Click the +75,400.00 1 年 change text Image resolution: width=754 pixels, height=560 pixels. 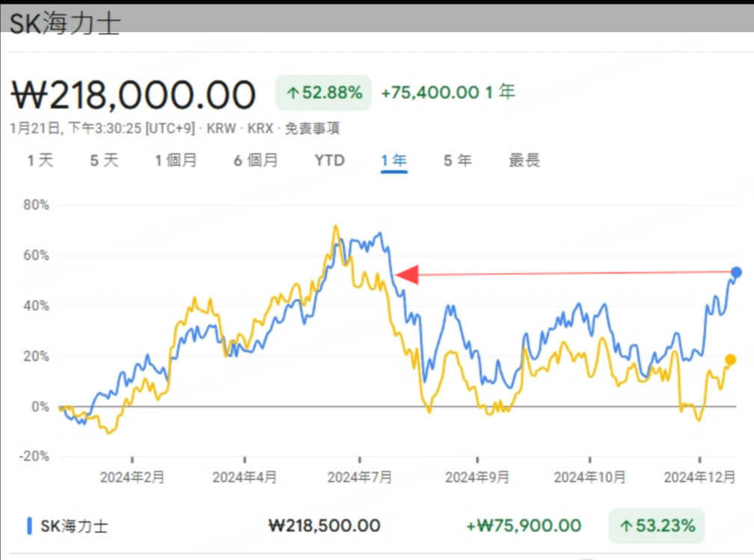(x=448, y=92)
